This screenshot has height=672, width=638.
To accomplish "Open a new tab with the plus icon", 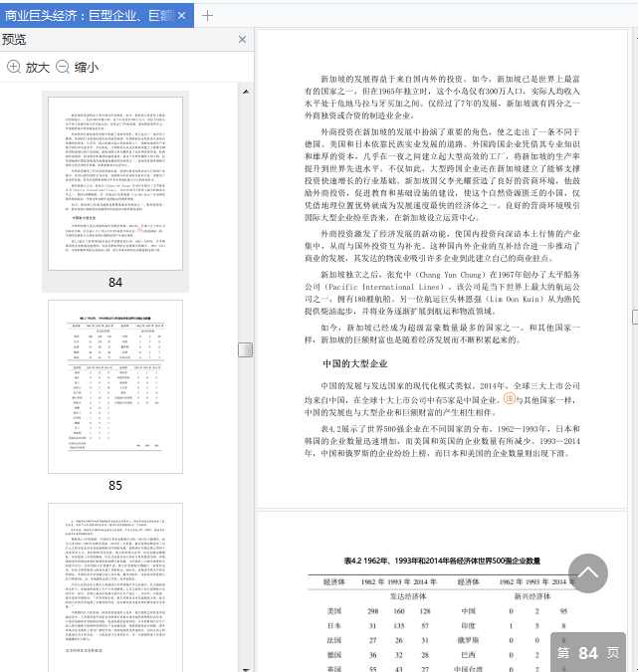I will pyautogui.click(x=207, y=16).
